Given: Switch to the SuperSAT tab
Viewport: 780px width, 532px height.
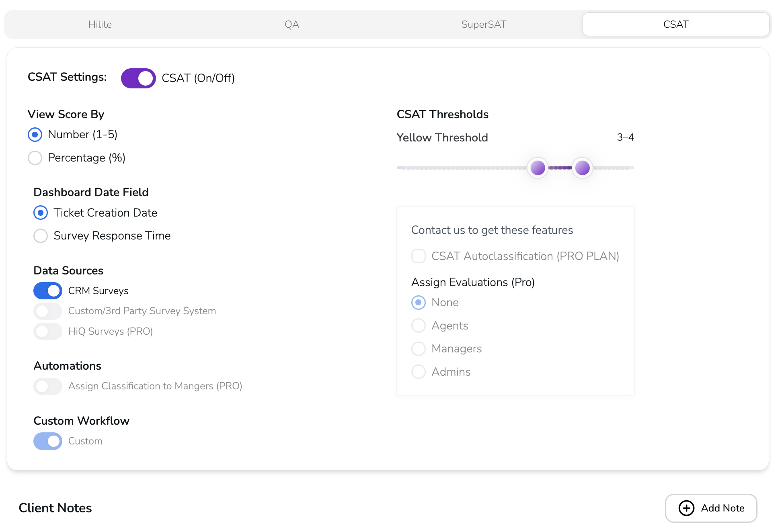Looking at the screenshot, I should pos(483,25).
